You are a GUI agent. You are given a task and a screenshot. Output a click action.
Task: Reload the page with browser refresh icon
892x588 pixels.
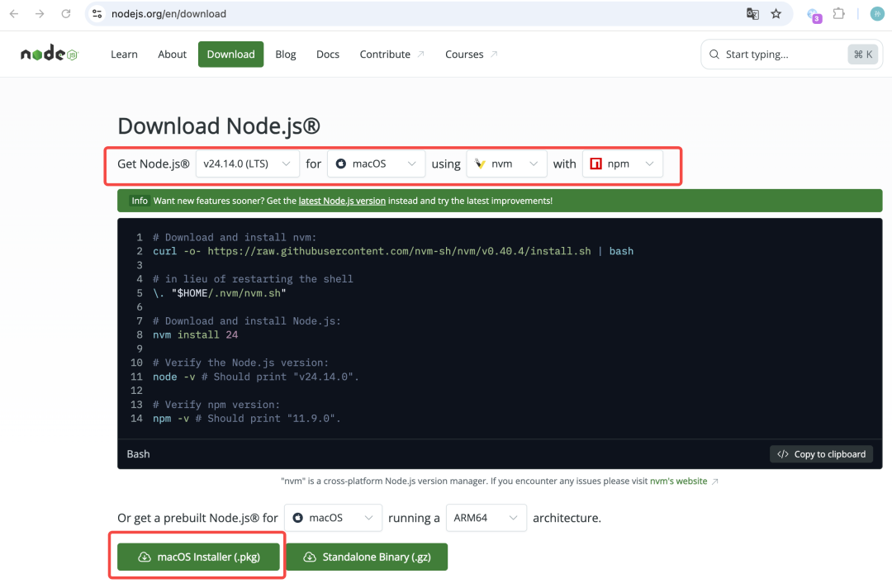(66, 14)
